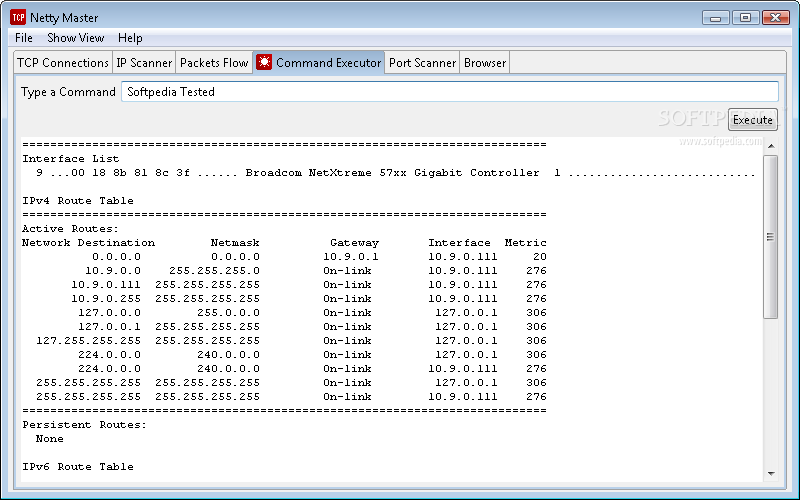This screenshot has width=800, height=500.
Task: Open the File menu
Action: 23,38
